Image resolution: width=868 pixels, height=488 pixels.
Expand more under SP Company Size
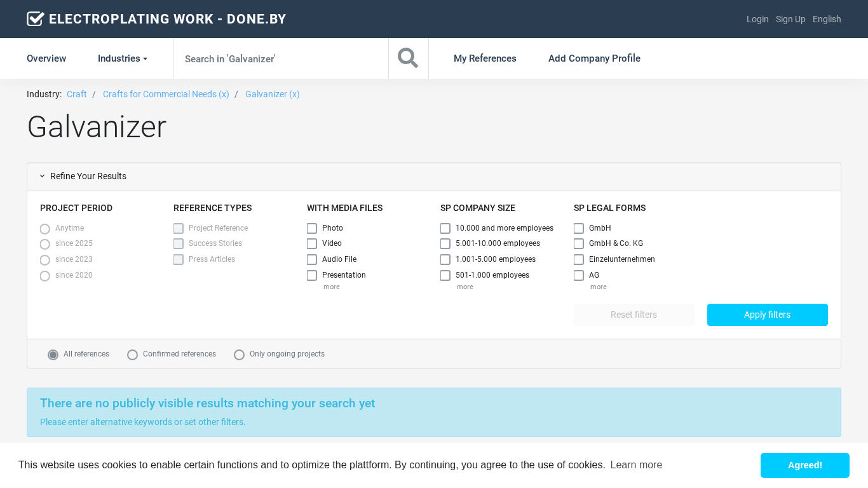point(465,287)
